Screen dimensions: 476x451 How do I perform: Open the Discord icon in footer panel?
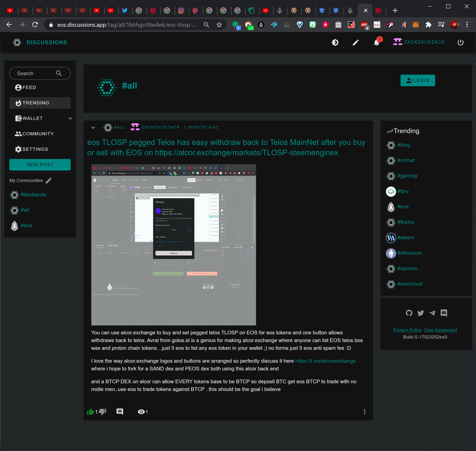coord(444,313)
